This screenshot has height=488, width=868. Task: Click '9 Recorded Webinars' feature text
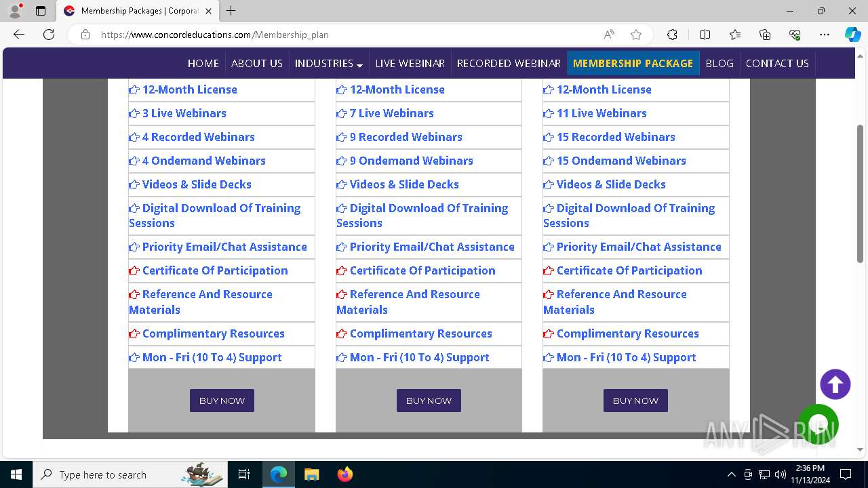tap(406, 137)
